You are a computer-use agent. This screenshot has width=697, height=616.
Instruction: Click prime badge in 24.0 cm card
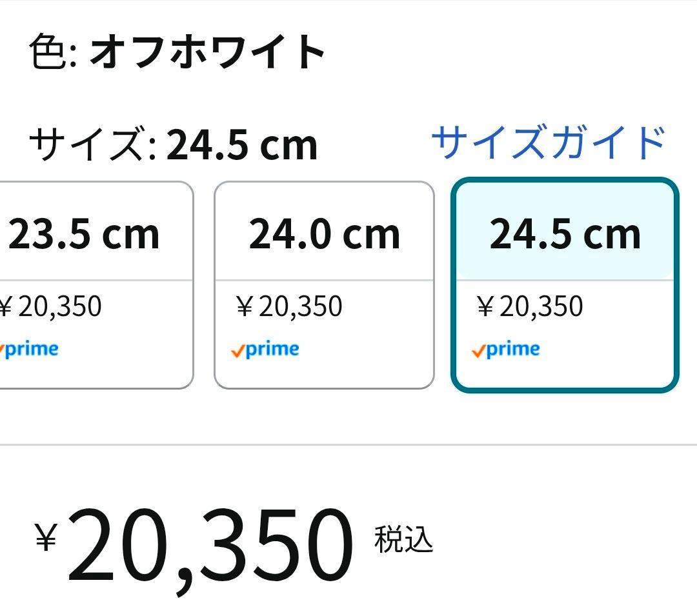coord(265,350)
